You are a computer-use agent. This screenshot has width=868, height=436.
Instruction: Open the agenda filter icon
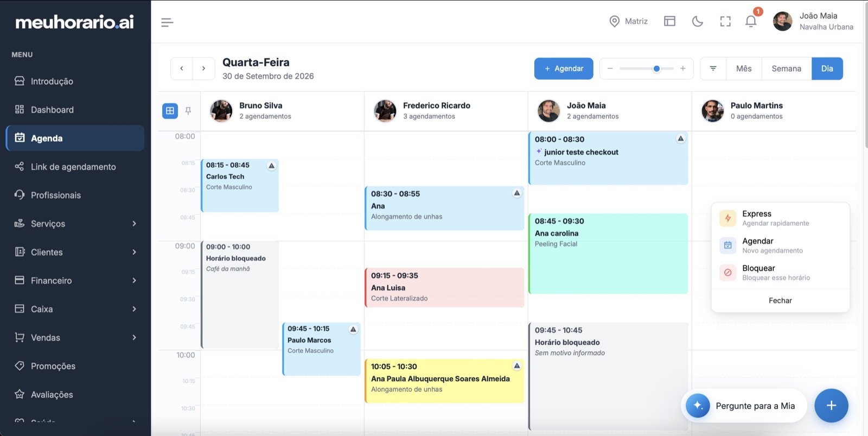tap(713, 68)
